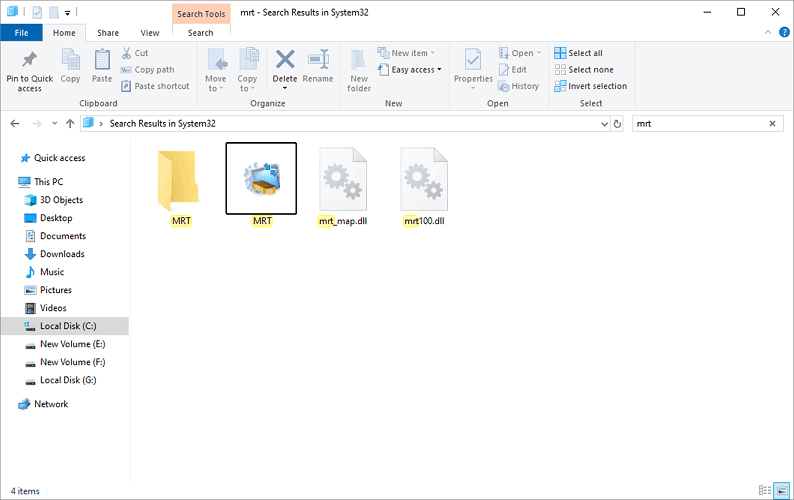The width and height of the screenshot is (794, 500).
Task: Click Invert selection
Action: (590, 86)
